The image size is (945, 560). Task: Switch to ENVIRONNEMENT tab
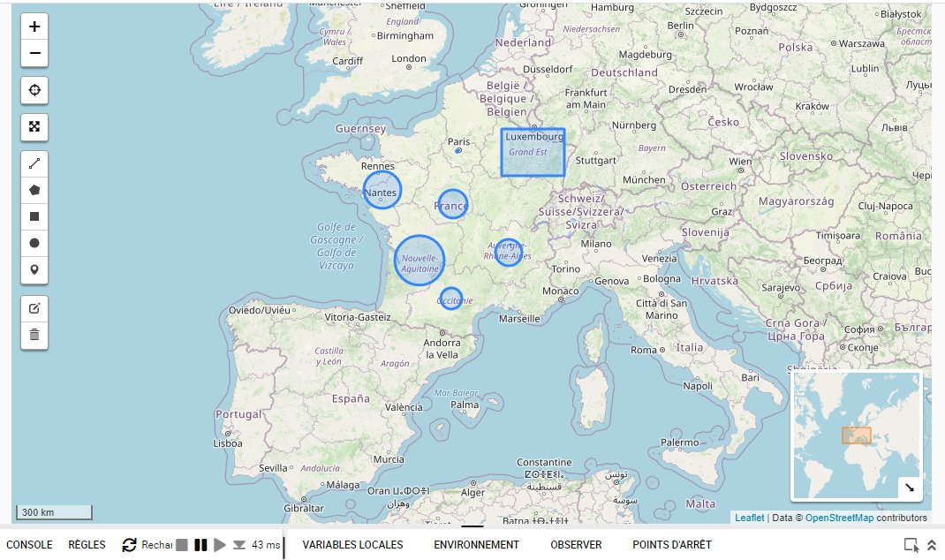(x=476, y=545)
